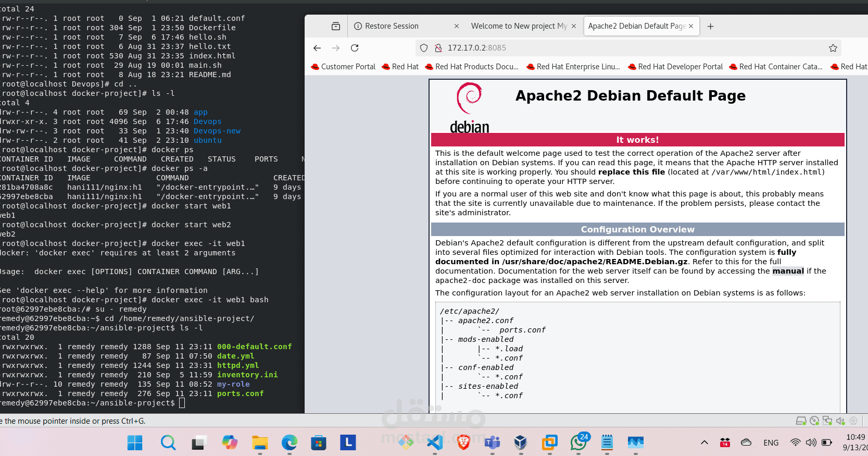Click ports.conf in the terminal listing
This screenshot has height=456, width=868.
(241, 393)
